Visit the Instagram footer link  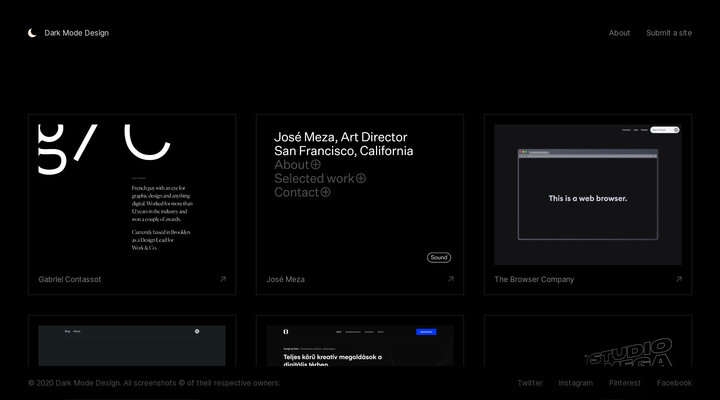click(x=575, y=383)
